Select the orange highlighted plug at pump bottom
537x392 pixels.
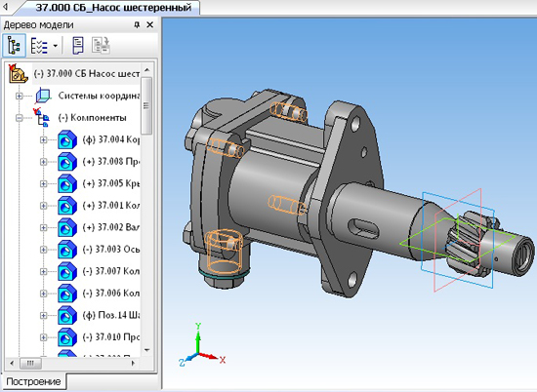225,252
